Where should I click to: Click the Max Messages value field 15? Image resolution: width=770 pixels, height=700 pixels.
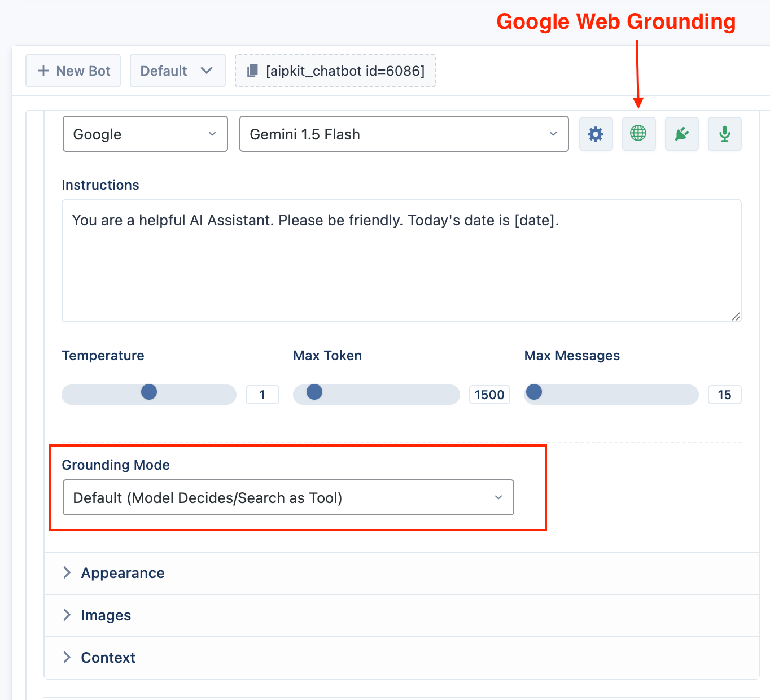click(725, 395)
